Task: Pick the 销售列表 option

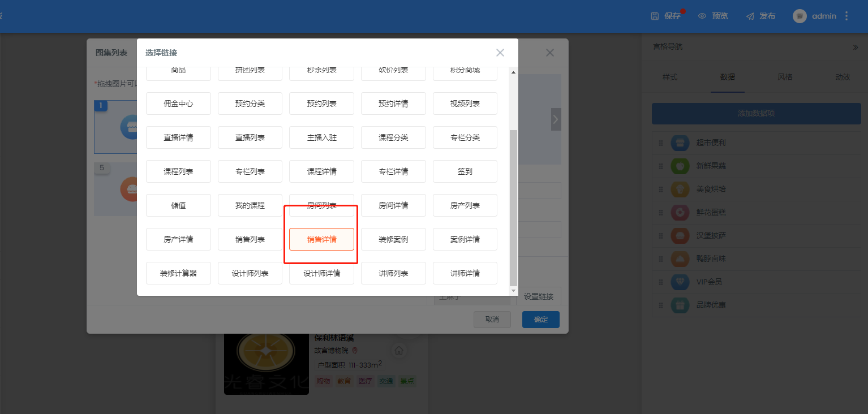Action: pyautogui.click(x=250, y=239)
